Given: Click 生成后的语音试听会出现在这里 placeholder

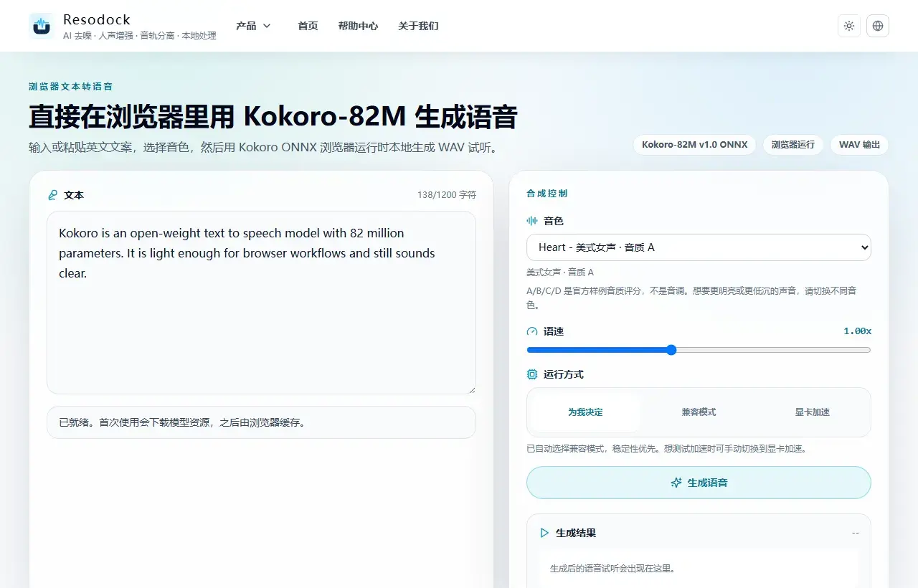Looking at the screenshot, I should coord(612,569).
